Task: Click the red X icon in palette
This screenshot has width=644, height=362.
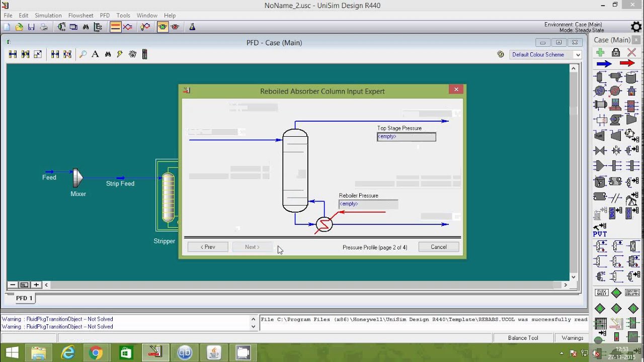Action: click(632, 52)
